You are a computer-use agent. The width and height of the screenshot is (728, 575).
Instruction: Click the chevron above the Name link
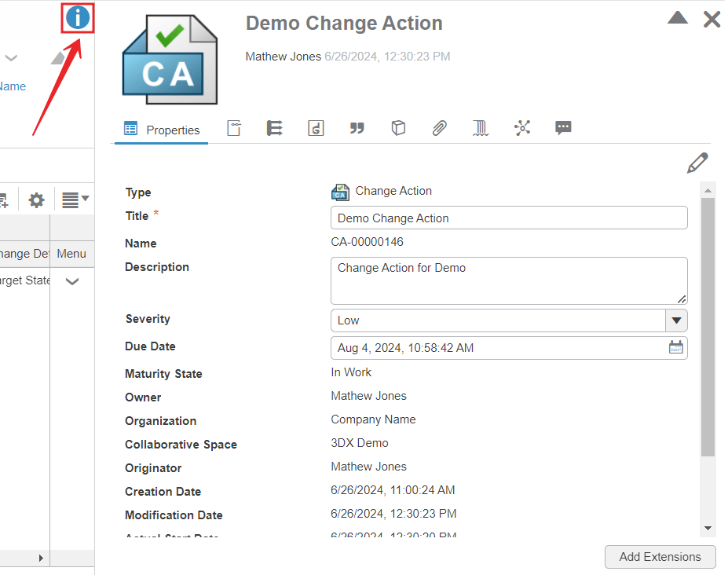click(x=11, y=58)
